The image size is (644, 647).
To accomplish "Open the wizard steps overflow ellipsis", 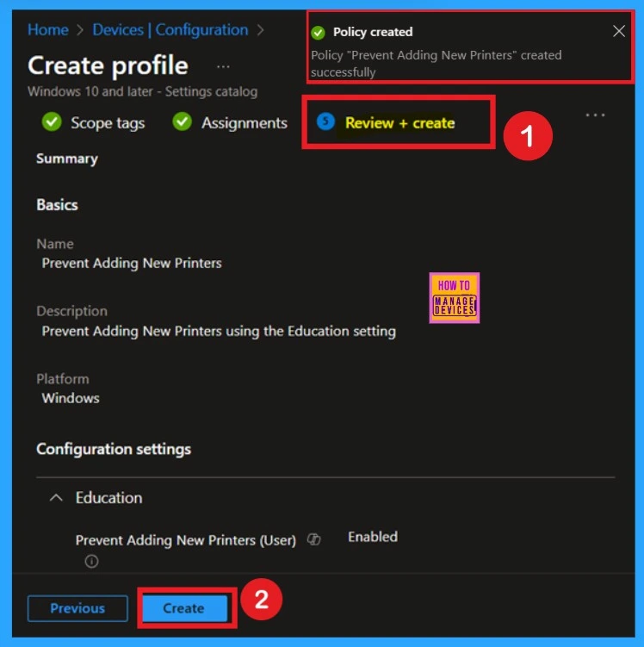I will click(595, 115).
